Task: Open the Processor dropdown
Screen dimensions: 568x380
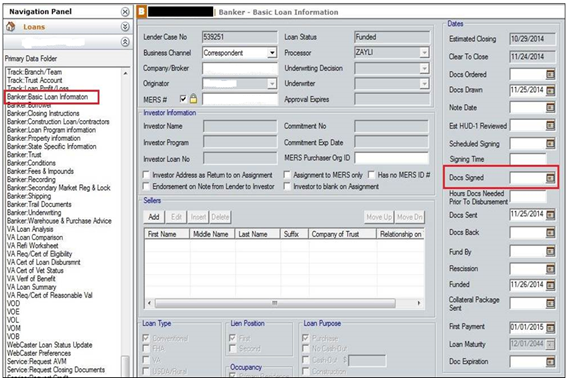Action: [424, 53]
